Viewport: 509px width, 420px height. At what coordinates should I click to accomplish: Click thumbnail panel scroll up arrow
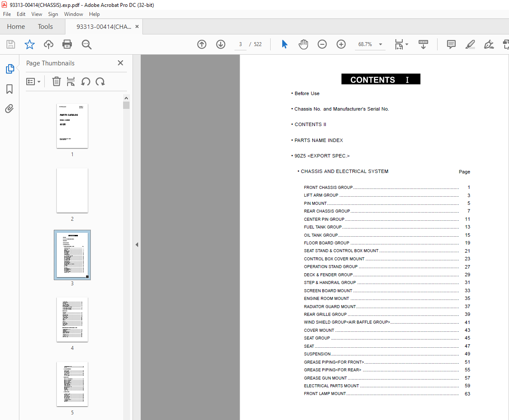126,98
